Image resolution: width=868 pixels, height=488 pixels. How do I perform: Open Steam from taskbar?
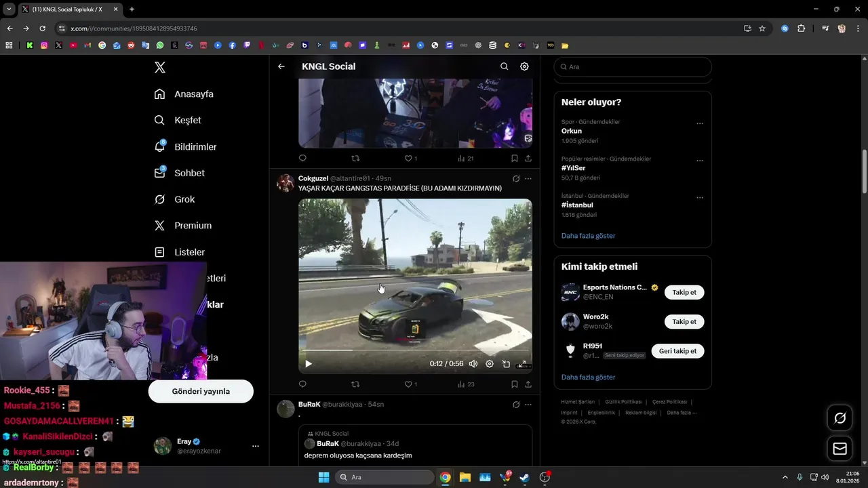tap(524, 477)
